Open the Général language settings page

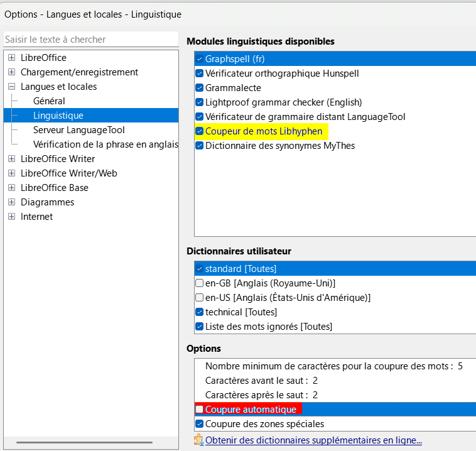[49, 101]
